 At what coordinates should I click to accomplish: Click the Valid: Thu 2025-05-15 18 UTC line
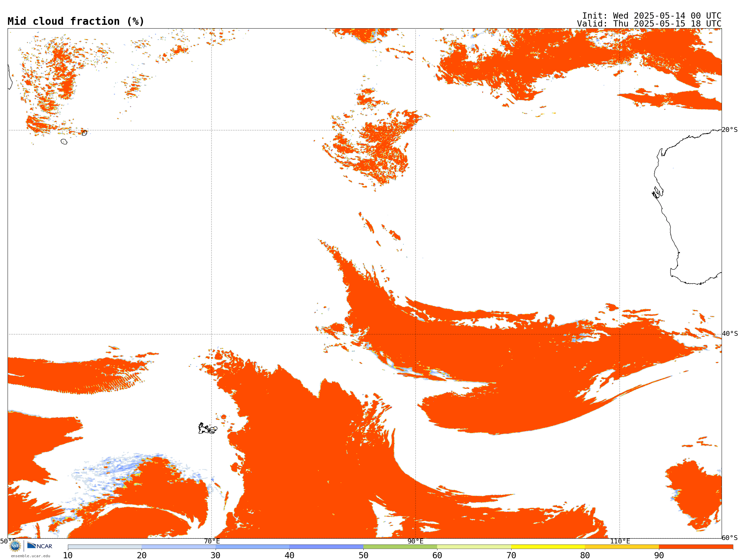click(649, 24)
